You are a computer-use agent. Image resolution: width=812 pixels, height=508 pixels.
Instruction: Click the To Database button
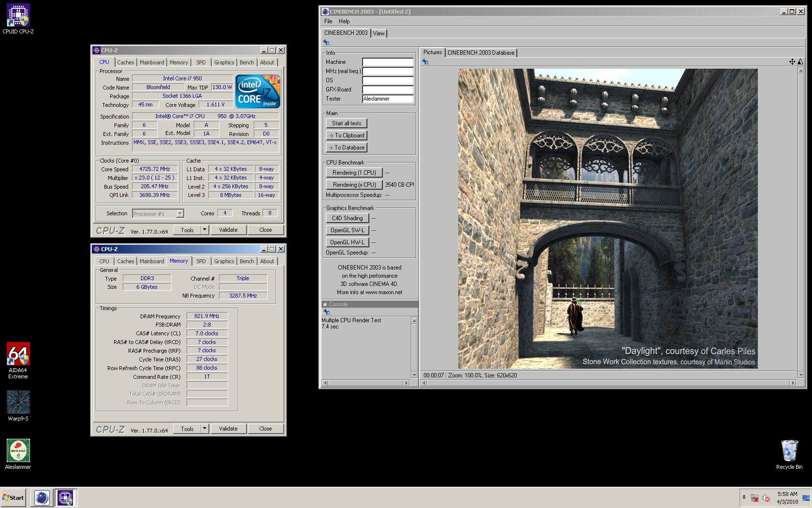point(347,148)
